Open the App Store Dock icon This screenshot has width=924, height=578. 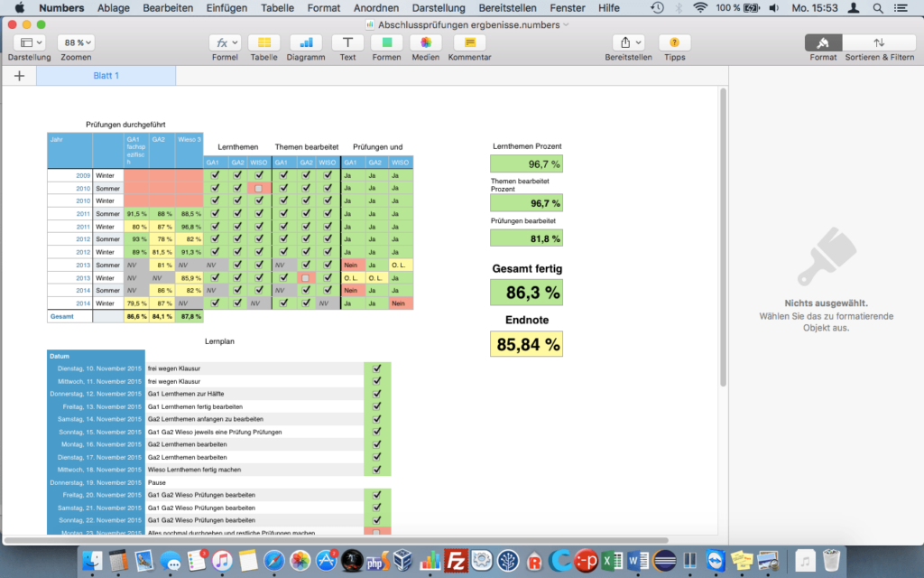pos(326,560)
